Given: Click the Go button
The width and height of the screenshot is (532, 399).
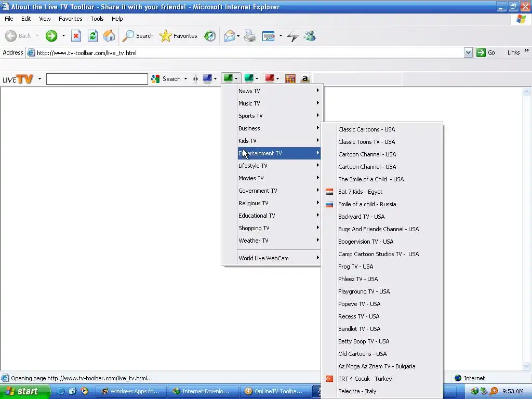Looking at the screenshot, I should (x=486, y=52).
